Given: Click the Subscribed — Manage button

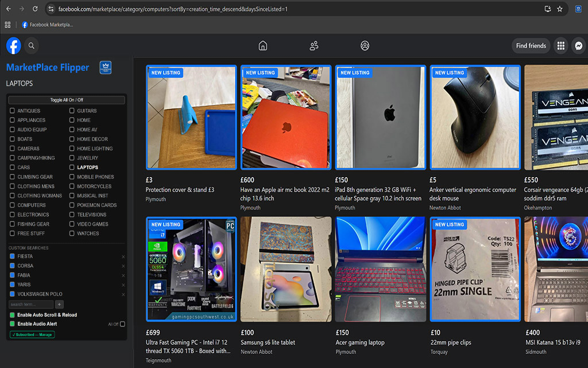Looking at the screenshot, I should coord(32,335).
